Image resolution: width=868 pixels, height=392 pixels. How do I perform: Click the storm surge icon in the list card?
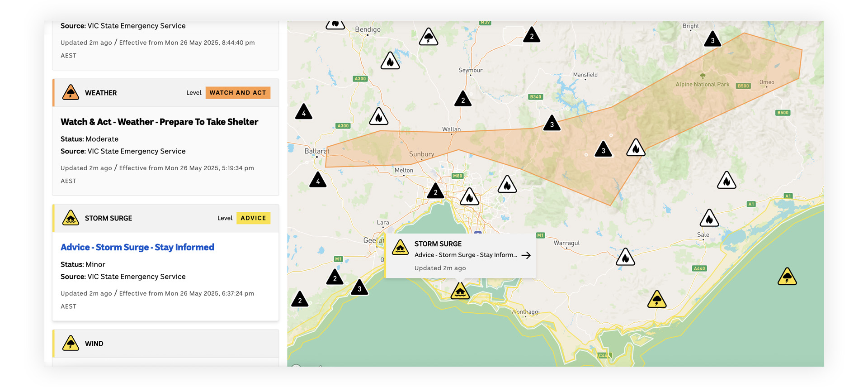coord(71,218)
